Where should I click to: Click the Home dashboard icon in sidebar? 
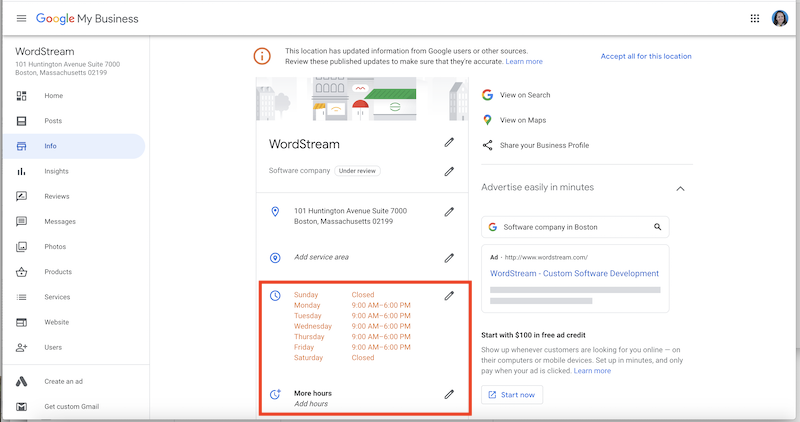point(21,95)
